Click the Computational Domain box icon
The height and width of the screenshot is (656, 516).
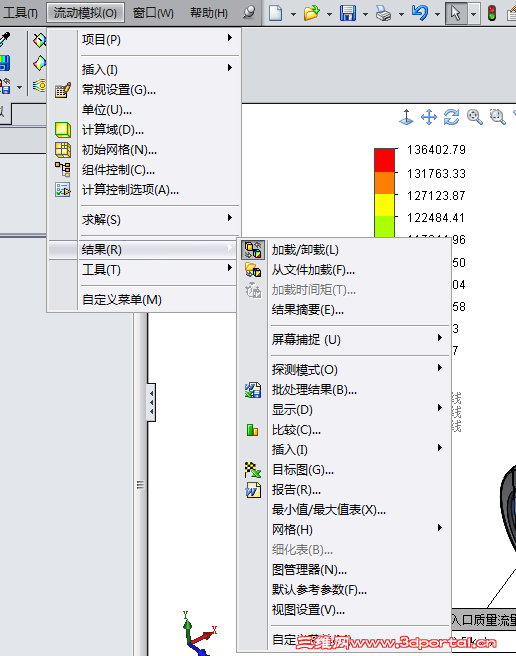click(x=63, y=130)
